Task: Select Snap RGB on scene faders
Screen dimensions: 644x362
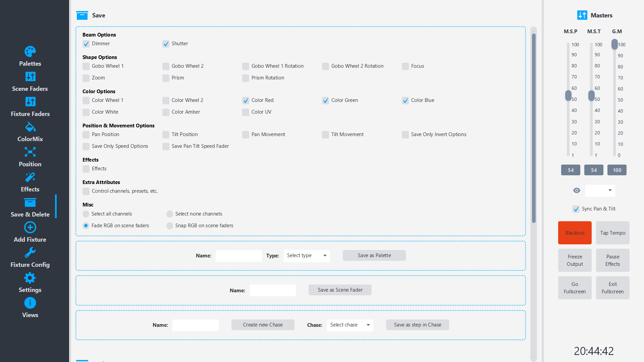Action: pyautogui.click(x=170, y=226)
